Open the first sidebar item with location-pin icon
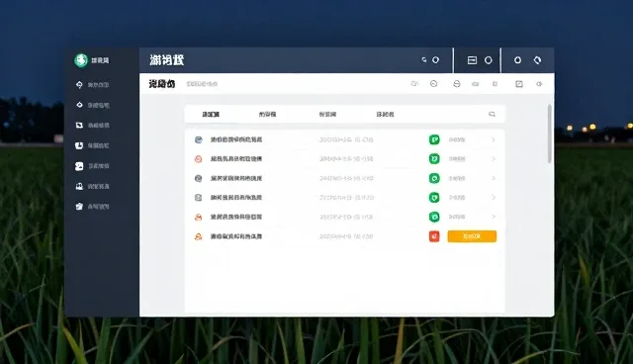 tap(92, 85)
